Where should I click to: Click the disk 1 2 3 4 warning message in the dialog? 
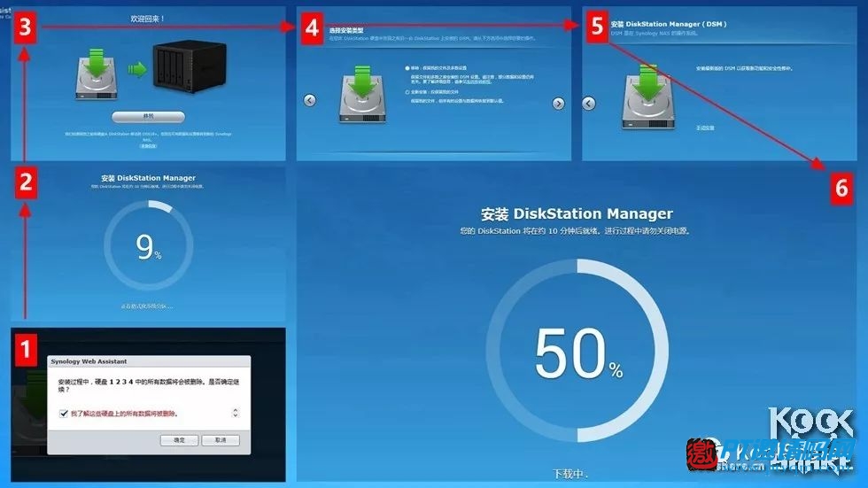click(x=149, y=385)
